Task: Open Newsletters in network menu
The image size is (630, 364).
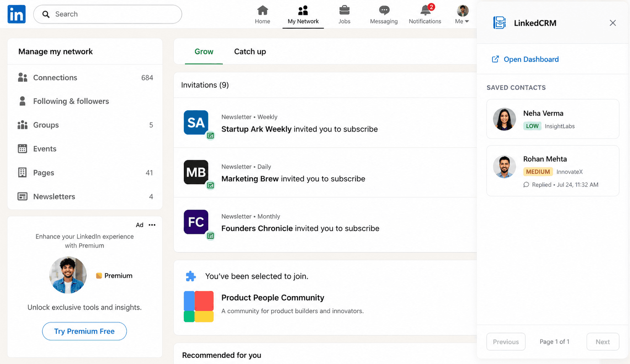Action: point(85,196)
